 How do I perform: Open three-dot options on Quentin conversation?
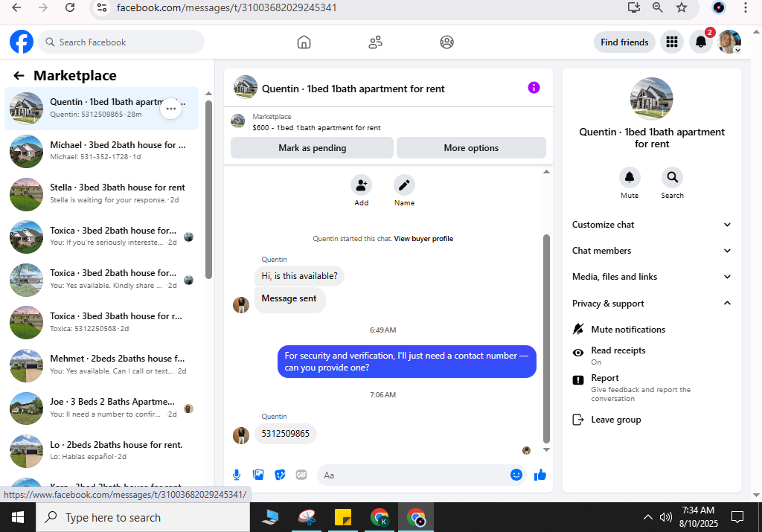pyautogui.click(x=170, y=109)
